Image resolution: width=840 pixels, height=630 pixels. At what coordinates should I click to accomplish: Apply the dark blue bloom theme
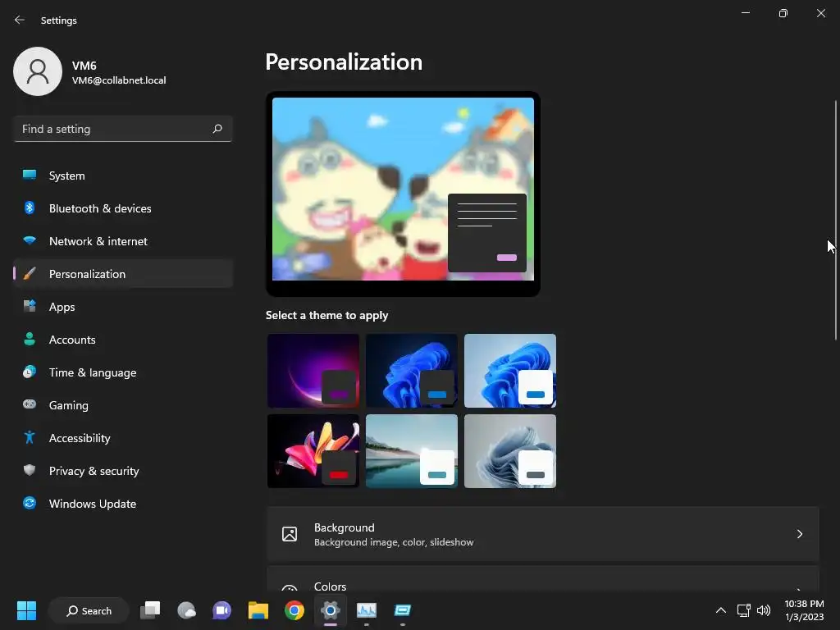point(412,371)
